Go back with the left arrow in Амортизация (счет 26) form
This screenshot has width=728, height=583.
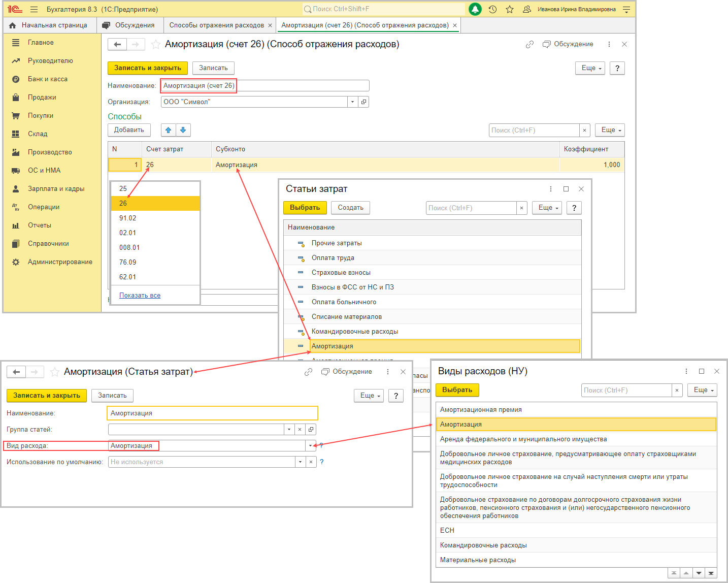tap(117, 45)
